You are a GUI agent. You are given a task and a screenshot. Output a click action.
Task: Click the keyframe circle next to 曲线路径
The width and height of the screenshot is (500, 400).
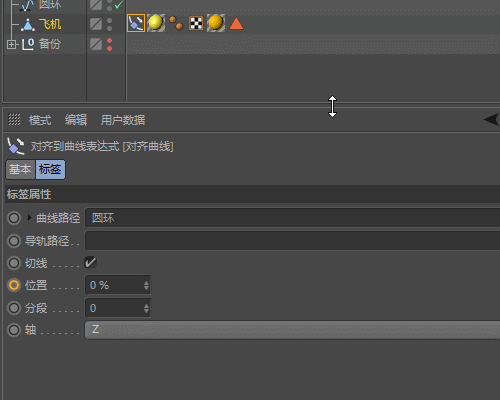click(14, 218)
